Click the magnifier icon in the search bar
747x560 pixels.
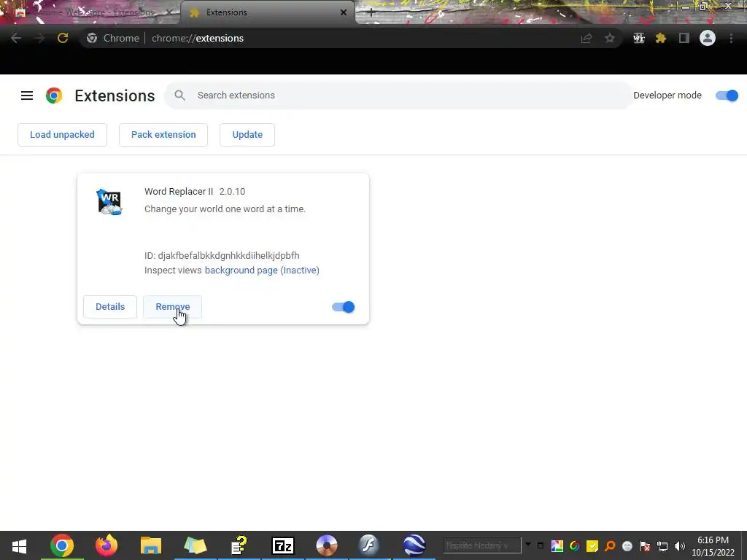(179, 96)
